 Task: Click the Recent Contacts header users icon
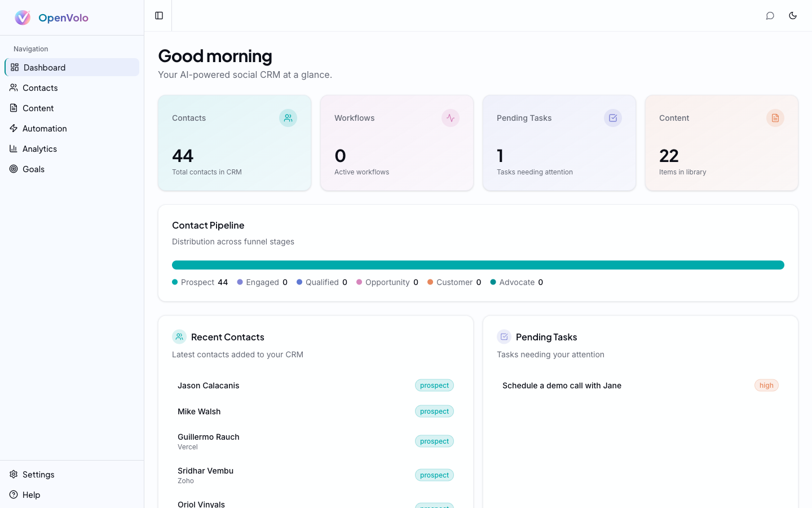tap(179, 336)
